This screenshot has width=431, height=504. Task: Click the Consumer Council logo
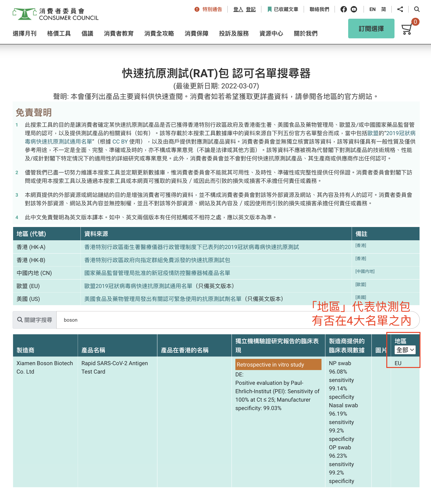[55, 14]
